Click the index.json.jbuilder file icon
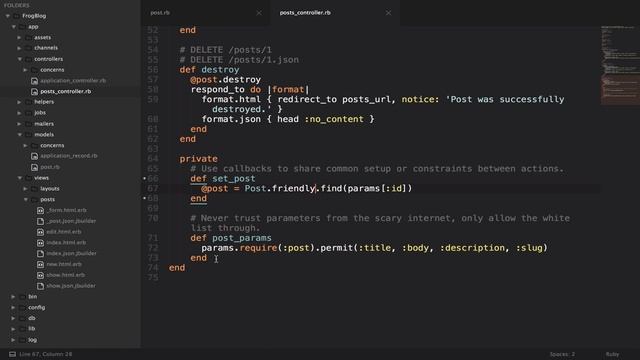 pyautogui.click(x=40, y=253)
